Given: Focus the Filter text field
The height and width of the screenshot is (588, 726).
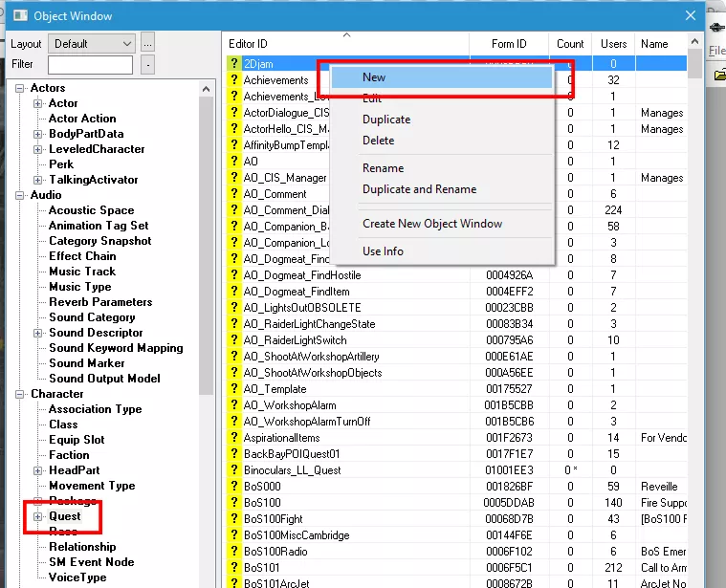Looking at the screenshot, I should pyautogui.click(x=90, y=65).
